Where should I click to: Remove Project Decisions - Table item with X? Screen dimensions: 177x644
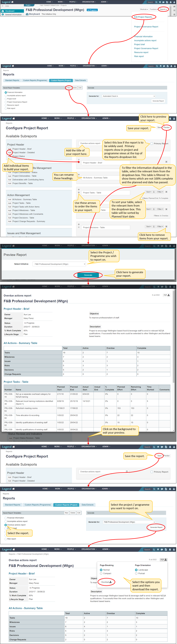point(166,227)
